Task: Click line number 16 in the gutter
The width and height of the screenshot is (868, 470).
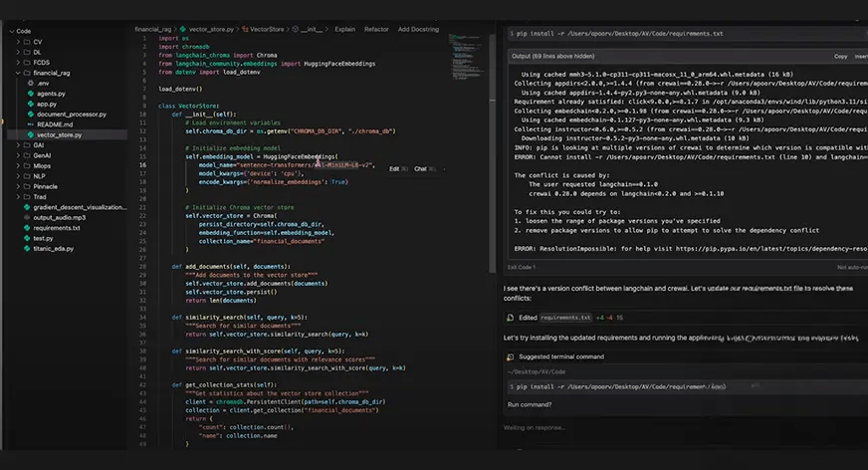Action: click(x=142, y=165)
